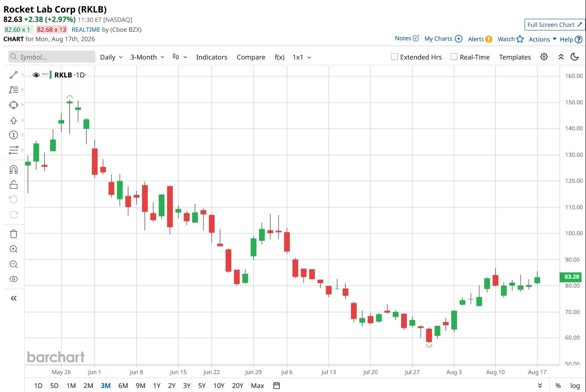The width and height of the screenshot is (586, 392).
Task: Select the shapes drawing tool
Action: 13,105
